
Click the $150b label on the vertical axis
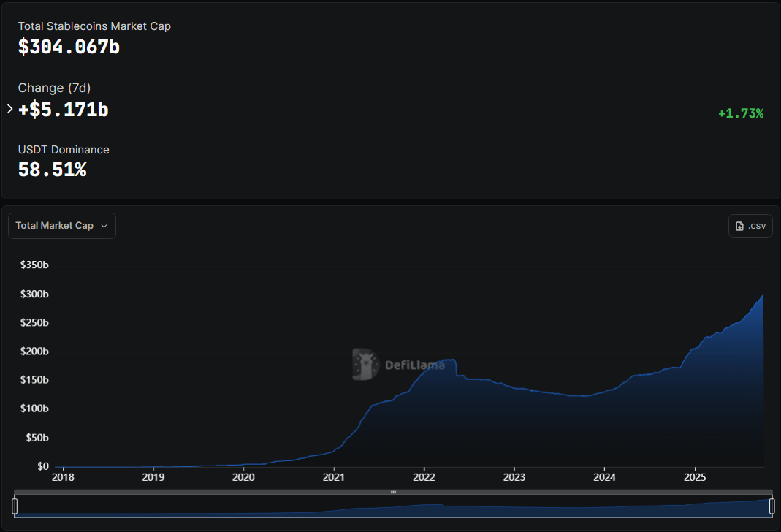(34, 380)
